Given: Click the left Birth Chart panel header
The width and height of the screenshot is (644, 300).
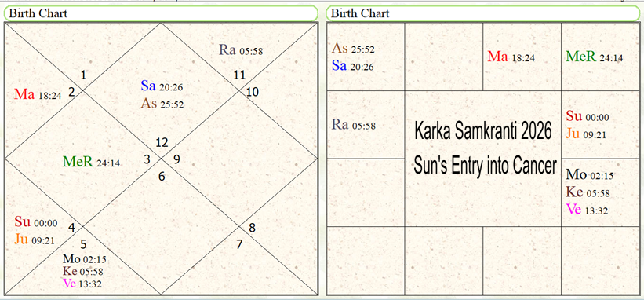Looking at the screenshot, I should point(161,13).
